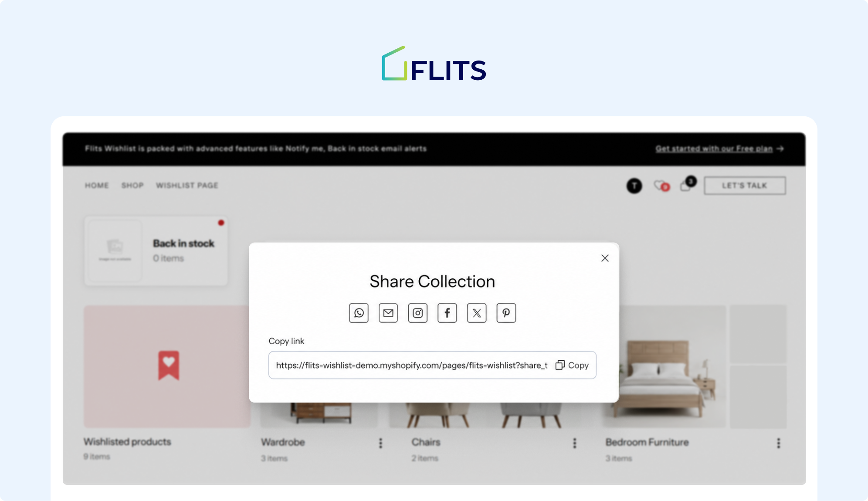Click the Bedroom Furniture collection title
Viewport: 868px width, 501px height.
point(647,442)
